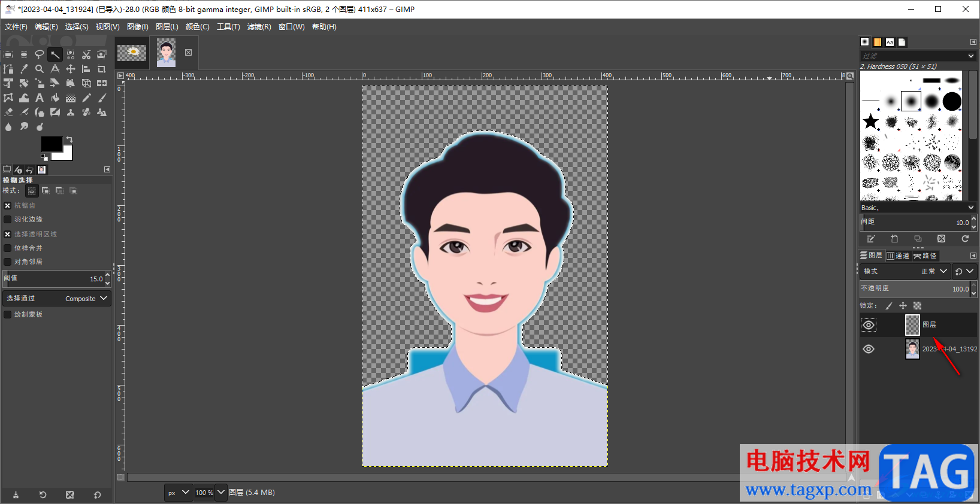Uncheck the 选择透明区域 option
This screenshot has height=504, width=980.
[8, 234]
